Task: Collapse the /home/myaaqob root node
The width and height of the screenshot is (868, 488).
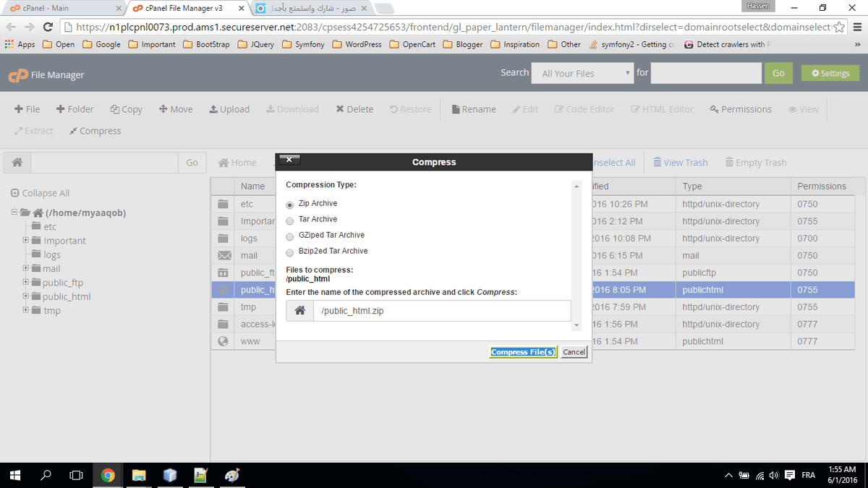Action: (x=14, y=213)
